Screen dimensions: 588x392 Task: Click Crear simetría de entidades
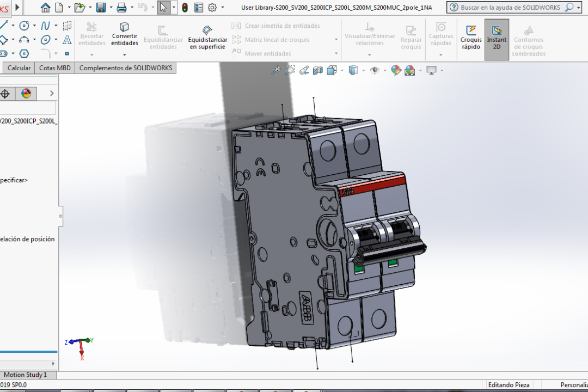(276, 26)
